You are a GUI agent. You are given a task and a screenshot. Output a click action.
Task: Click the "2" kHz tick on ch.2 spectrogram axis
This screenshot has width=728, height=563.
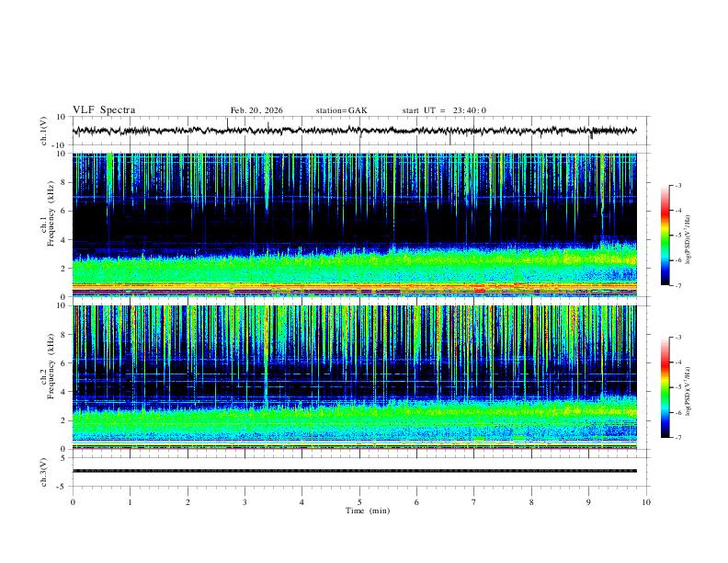click(63, 420)
